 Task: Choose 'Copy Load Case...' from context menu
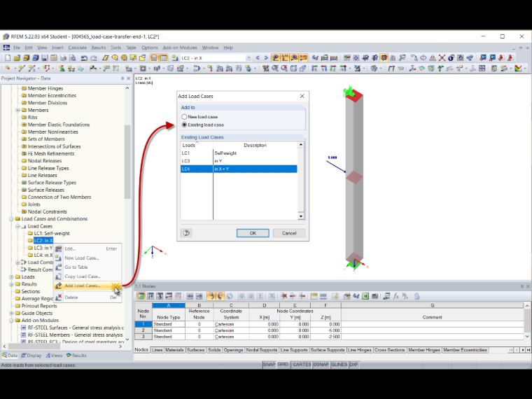87,276
